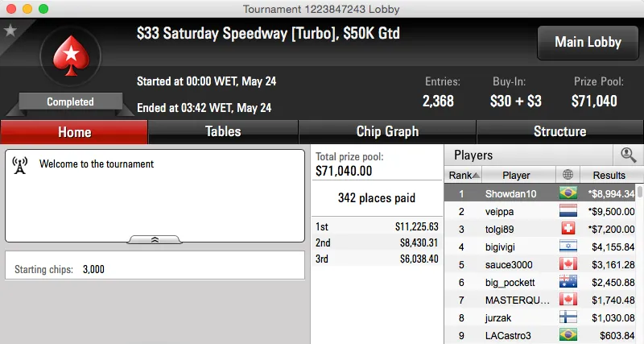Viewport: 644px width, 344px height.
Task: Switch to the Tables tab
Action: [223, 131]
